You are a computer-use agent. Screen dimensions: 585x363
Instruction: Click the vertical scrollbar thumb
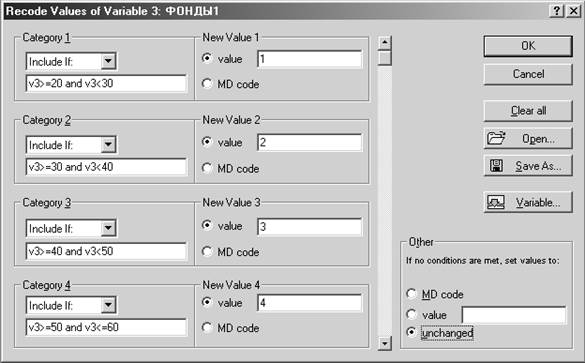(384, 58)
